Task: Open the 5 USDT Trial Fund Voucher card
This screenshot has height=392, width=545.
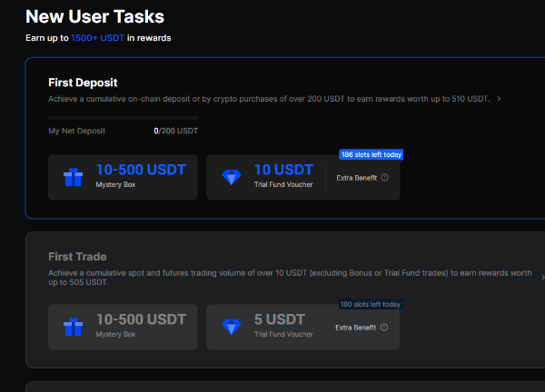Action: [302, 327]
